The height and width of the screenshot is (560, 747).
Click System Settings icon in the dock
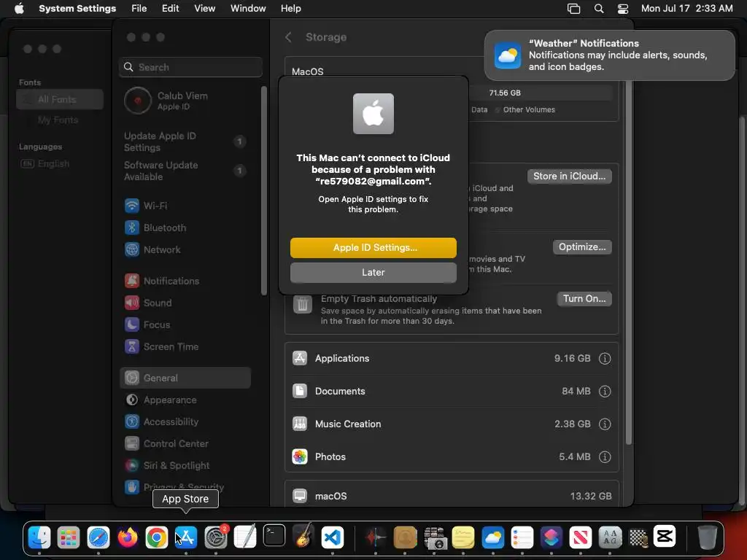[216, 537]
